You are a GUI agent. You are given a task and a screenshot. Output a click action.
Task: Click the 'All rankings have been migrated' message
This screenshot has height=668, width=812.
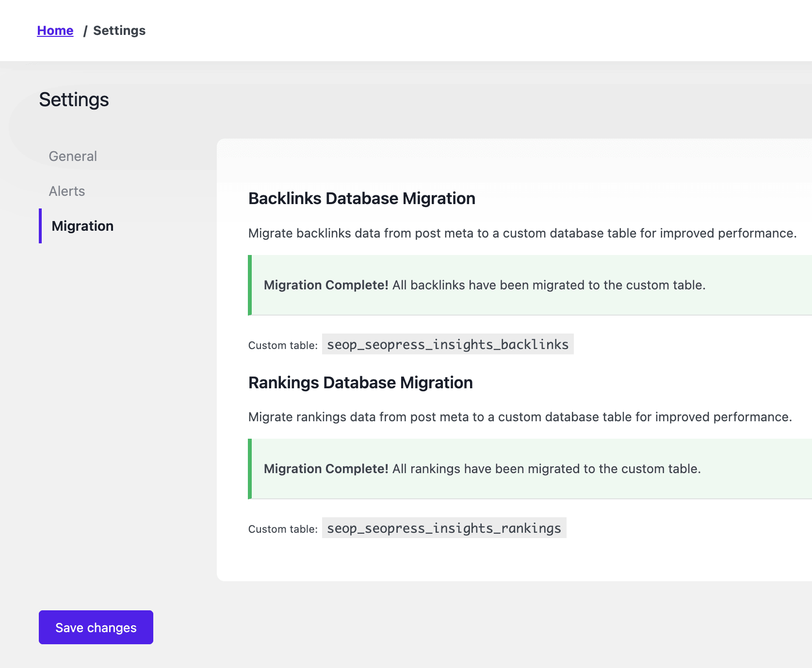tap(546, 469)
